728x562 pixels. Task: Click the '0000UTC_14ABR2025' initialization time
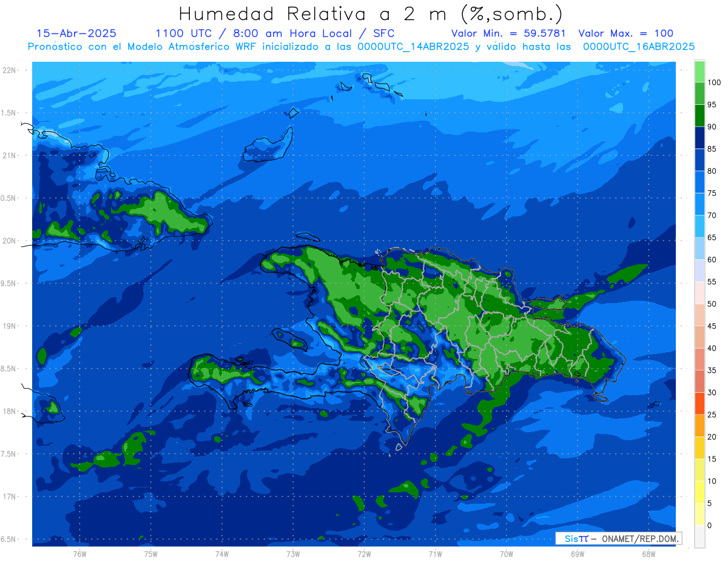pos(413,47)
